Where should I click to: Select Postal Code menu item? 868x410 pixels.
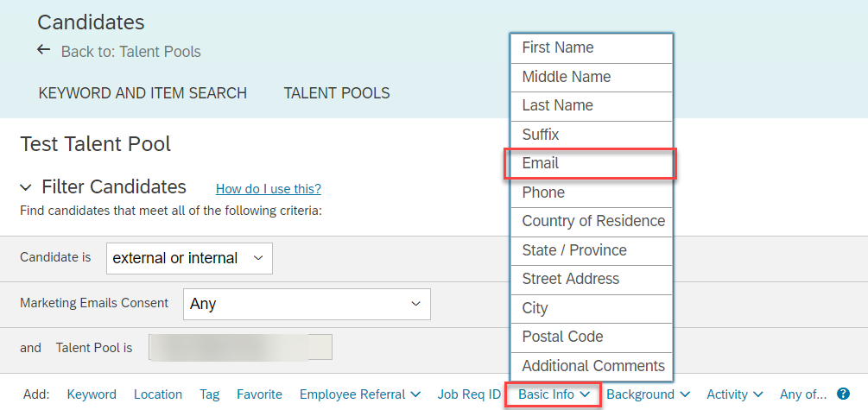[x=591, y=337]
